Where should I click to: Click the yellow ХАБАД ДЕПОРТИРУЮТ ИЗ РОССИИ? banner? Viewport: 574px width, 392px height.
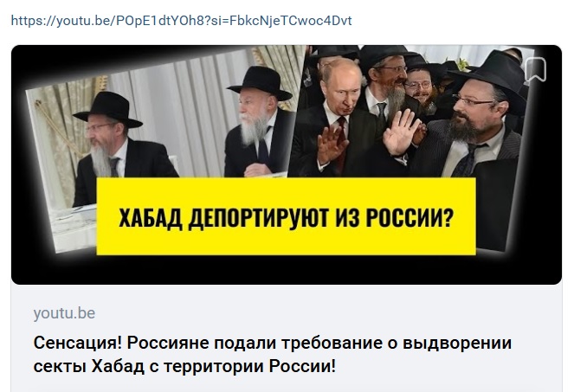(x=286, y=216)
